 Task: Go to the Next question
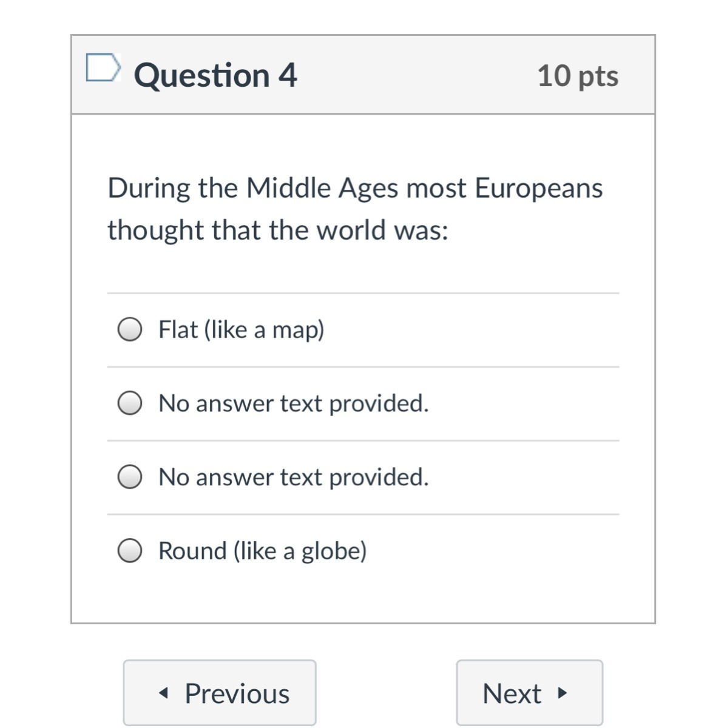click(529, 693)
